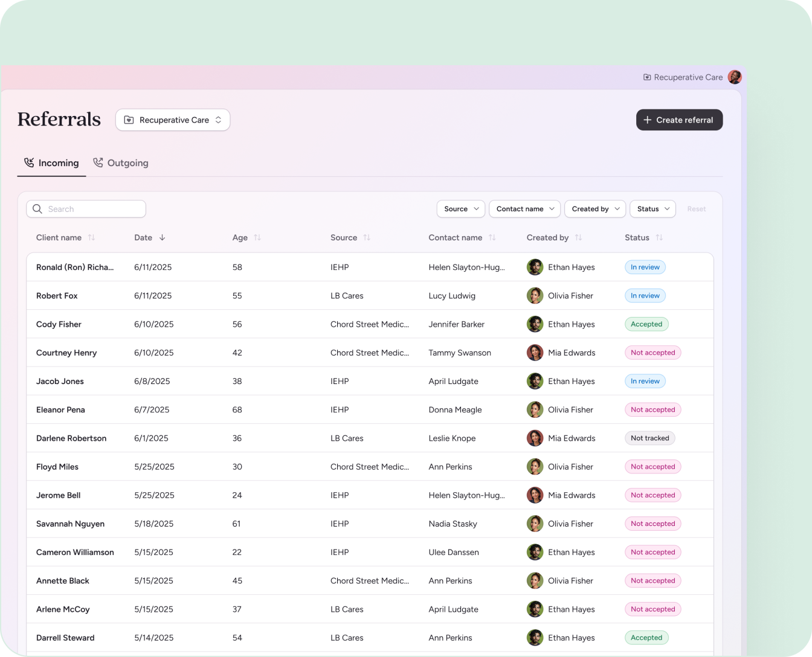Click the plus icon inside Create referral button
The image size is (812, 657).
click(x=647, y=120)
